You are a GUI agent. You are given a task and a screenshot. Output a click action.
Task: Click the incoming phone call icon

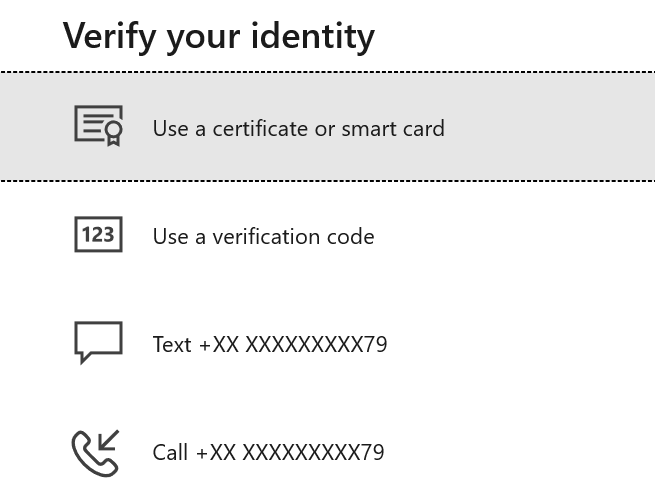click(96, 452)
